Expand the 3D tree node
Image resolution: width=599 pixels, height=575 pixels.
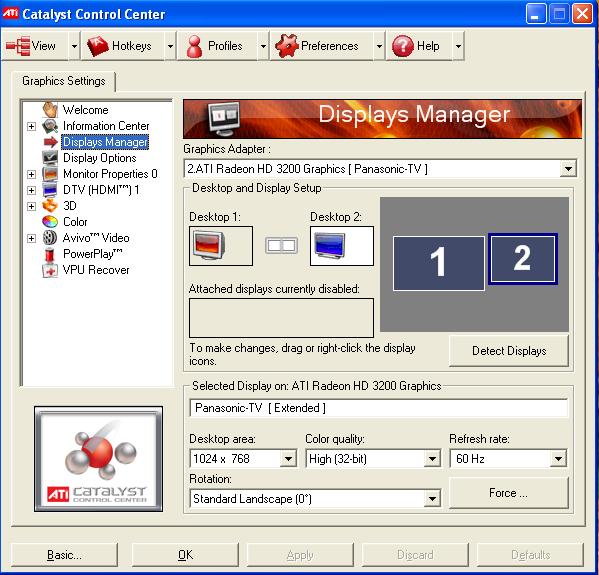(x=32, y=206)
